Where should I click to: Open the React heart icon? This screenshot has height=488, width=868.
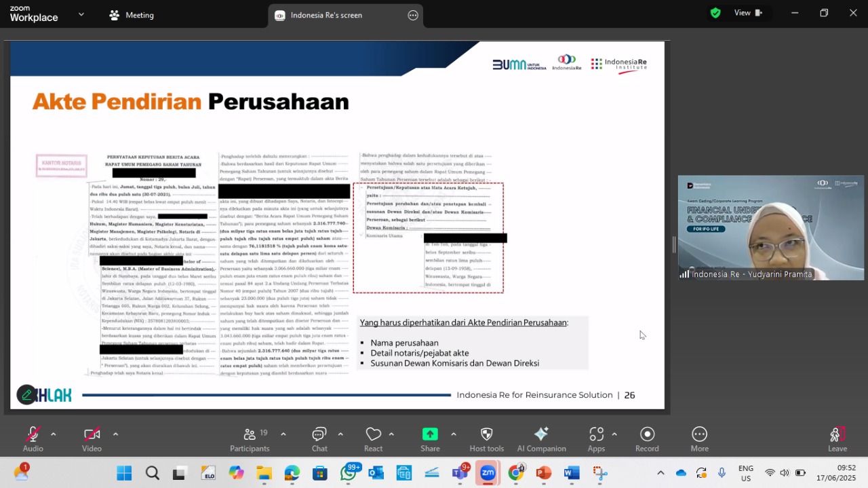click(373, 434)
